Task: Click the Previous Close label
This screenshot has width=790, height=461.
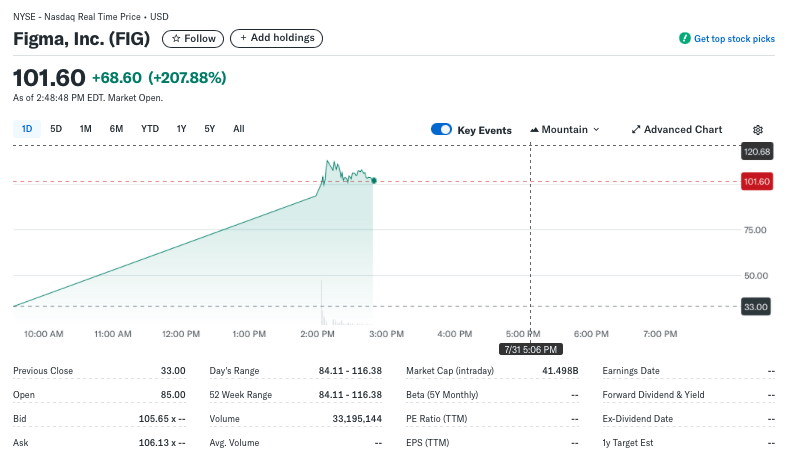Action: point(43,371)
